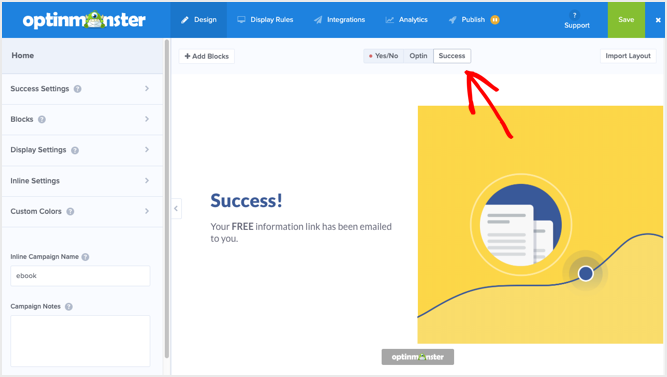Click the help icon beside Blocks
This screenshot has width=667, height=377.
(x=42, y=120)
